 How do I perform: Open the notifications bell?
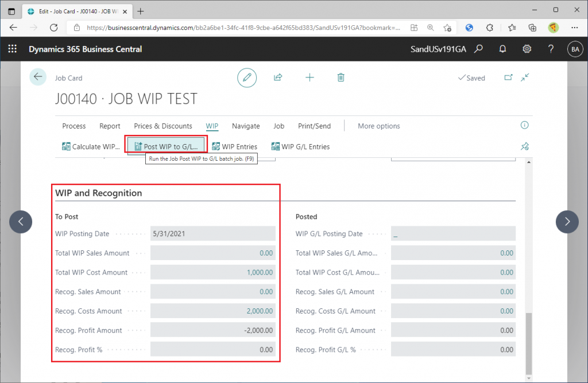(502, 49)
